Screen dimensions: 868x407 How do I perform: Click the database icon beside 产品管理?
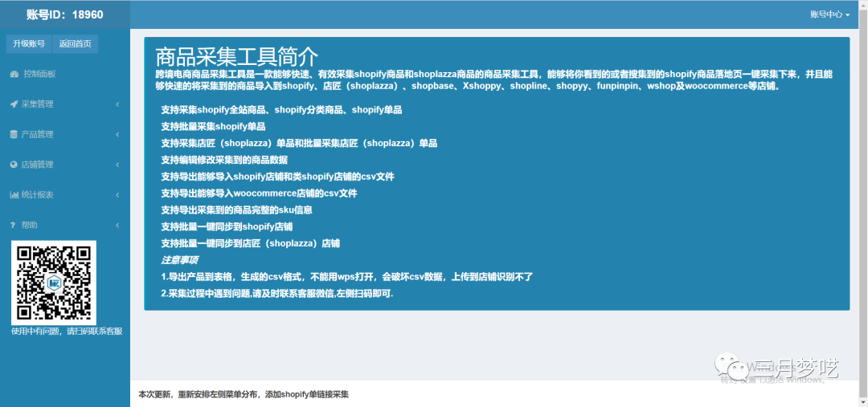pos(14,134)
